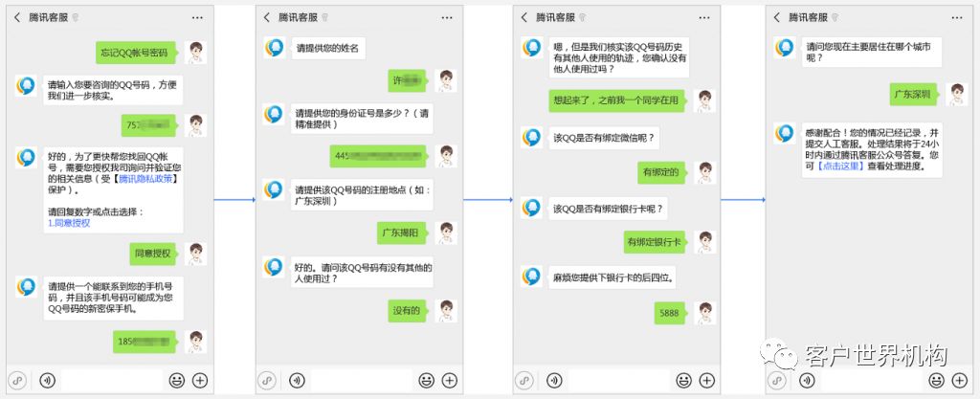Switch to voice input in the leftmost chat panel
This screenshot has height=399, width=980.
[46, 380]
